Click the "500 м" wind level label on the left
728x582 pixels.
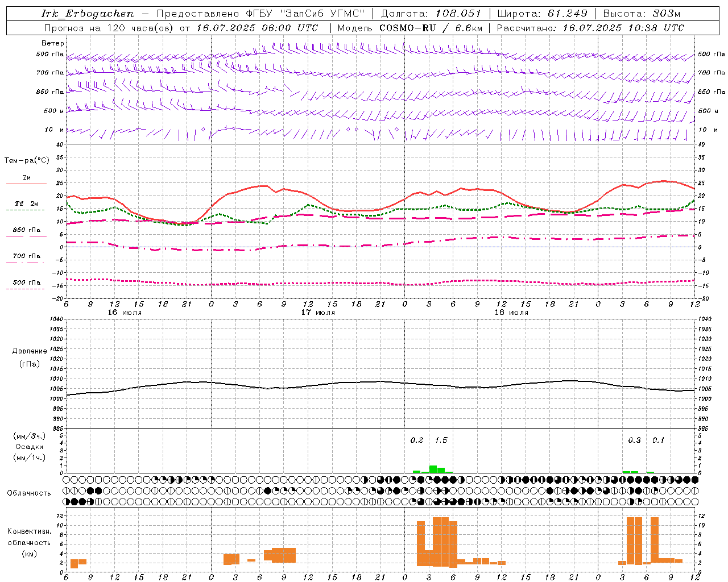pyautogui.click(x=54, y=111)
